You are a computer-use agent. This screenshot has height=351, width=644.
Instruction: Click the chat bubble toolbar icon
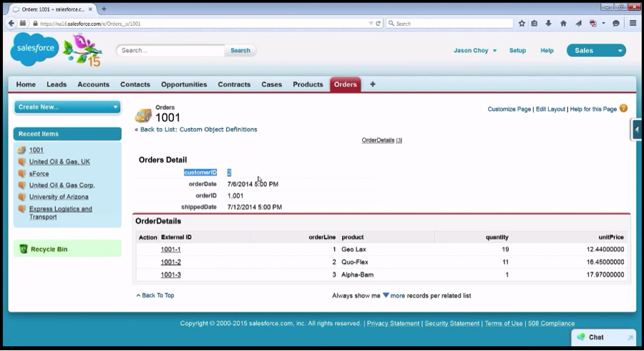pyautogui.click(x=615, y=24)
